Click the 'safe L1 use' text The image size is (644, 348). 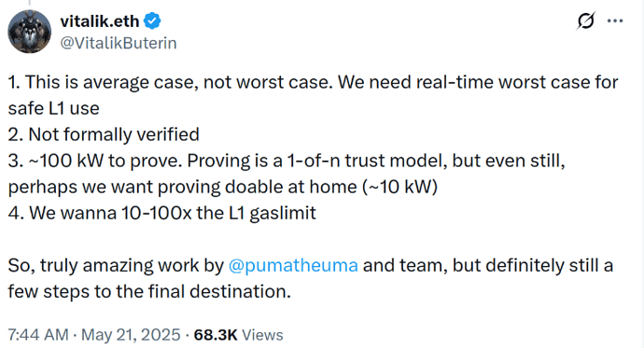click(53, 108)
